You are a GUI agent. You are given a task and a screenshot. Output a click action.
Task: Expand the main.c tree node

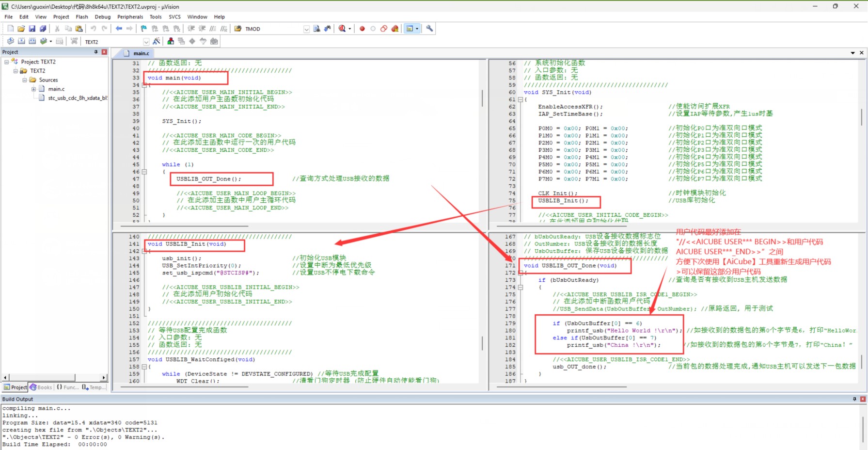[33, 89]
